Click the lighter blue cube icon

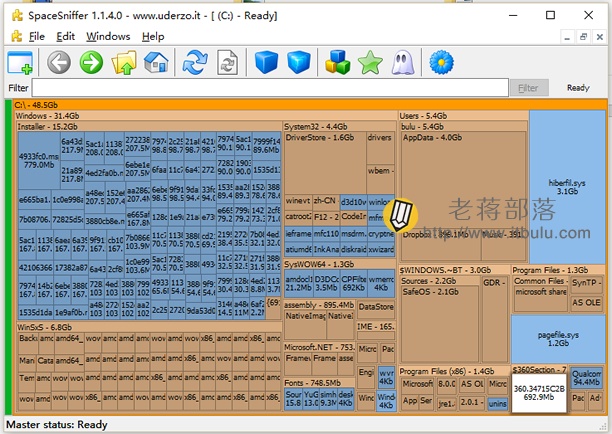(299, 62)
